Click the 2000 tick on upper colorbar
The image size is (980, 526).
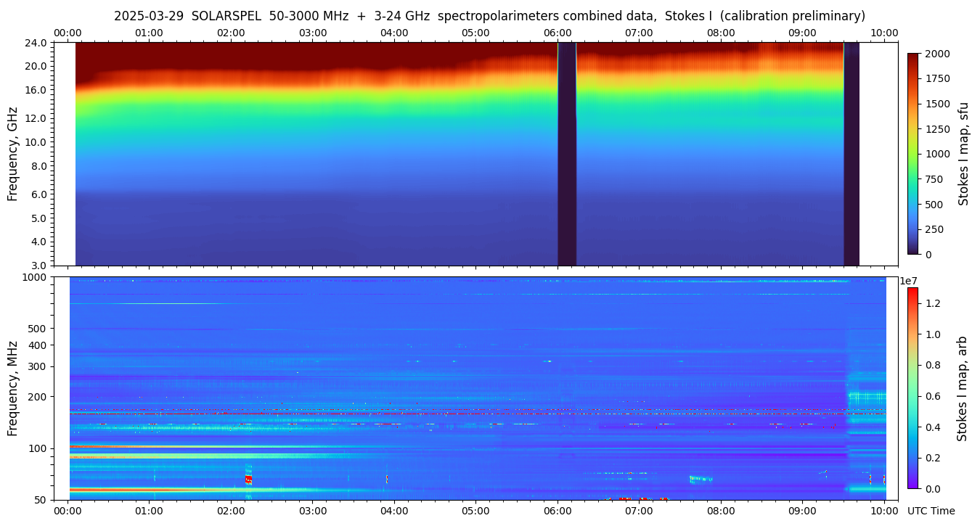pos(937,54)
